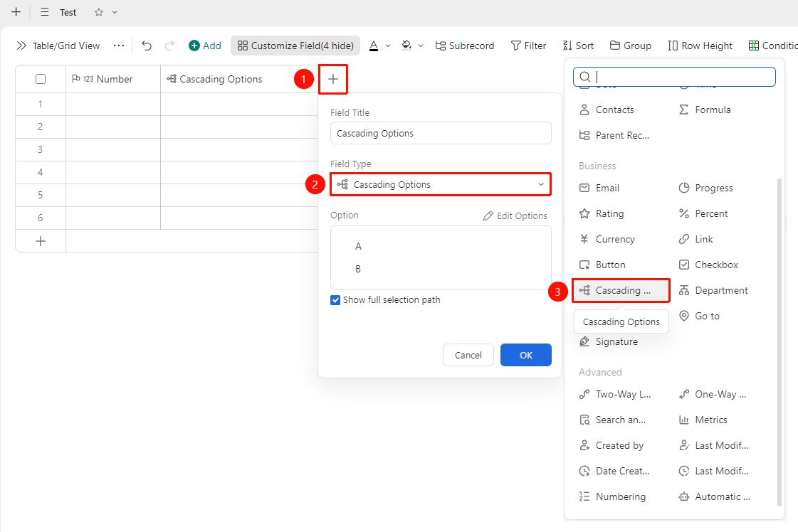Open the Group tool
798x532 pixels.
point(631,46)
